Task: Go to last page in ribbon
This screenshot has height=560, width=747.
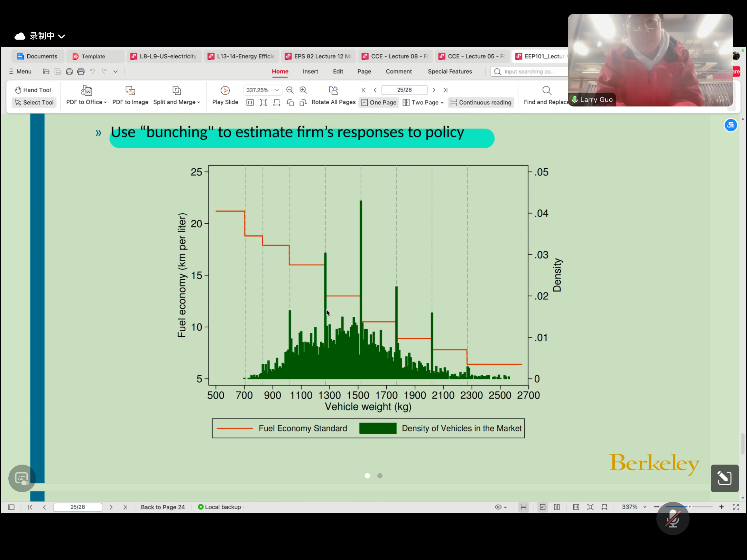Action: pyautogui.click(x=445, y=90)
